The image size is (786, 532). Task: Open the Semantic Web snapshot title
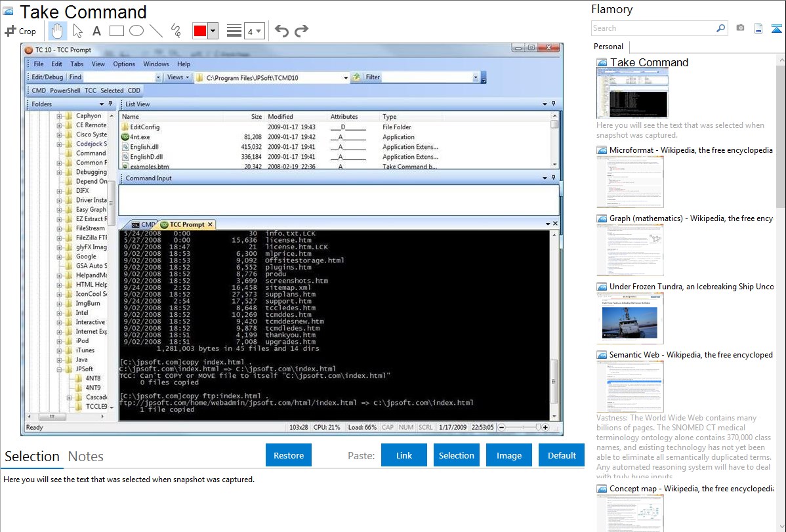click(691, 354)
